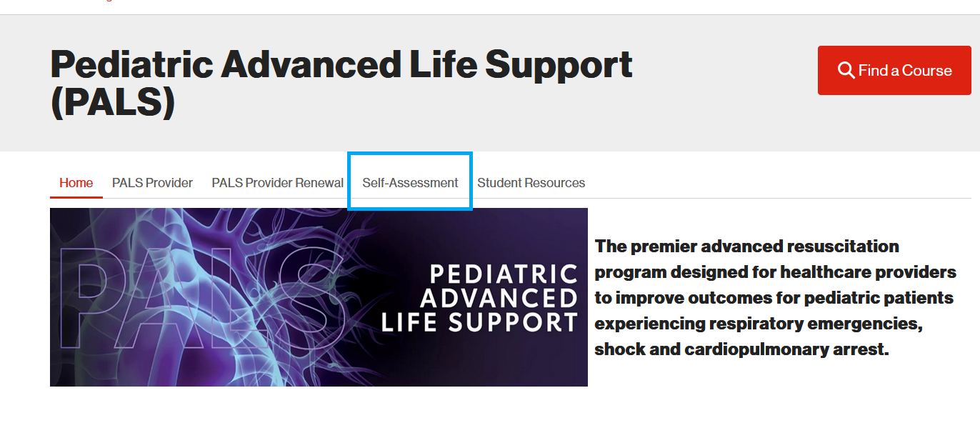Click the words 'healthcare providers' in description

pos(867,272)
